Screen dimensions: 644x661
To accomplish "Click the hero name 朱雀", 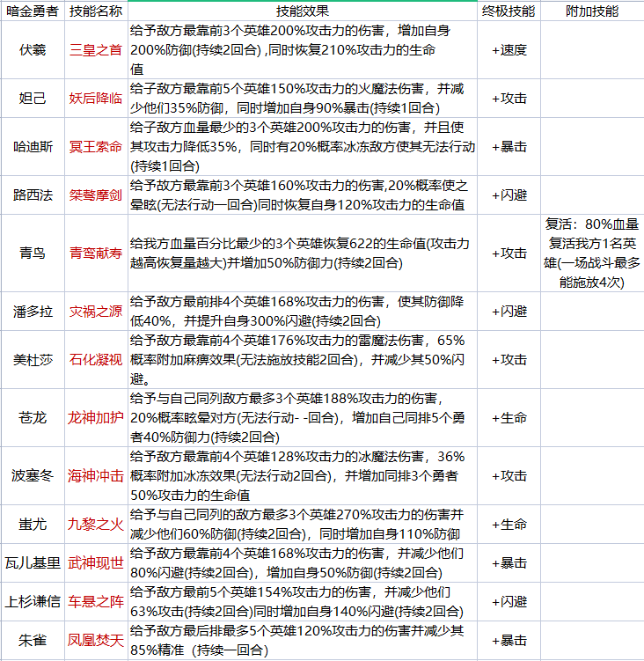I will click(x=33, y=641).
